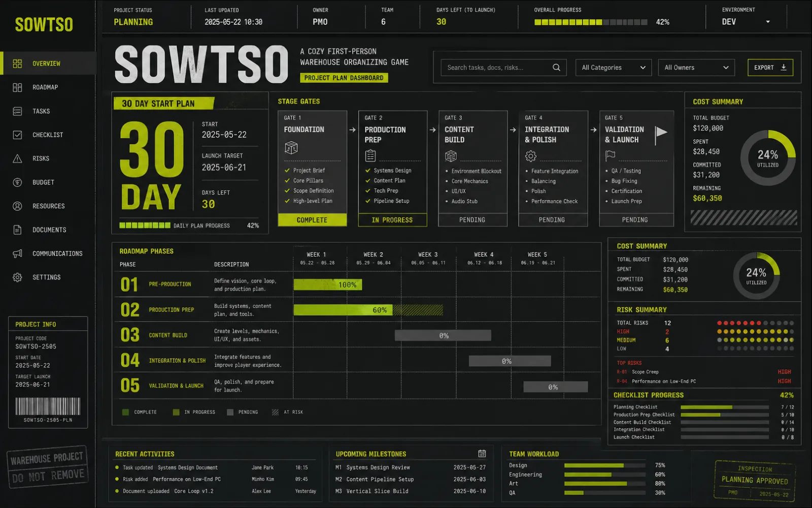Toggle the Core Pillars checkmark
This screenshot has width=812, height=508.
[287, 181]
